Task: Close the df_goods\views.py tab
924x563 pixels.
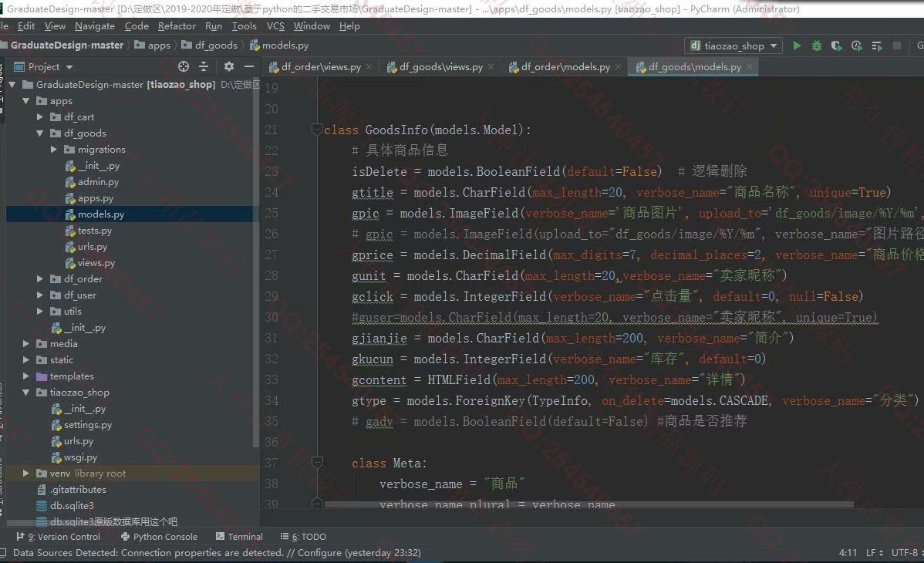Action: point(491,66)
